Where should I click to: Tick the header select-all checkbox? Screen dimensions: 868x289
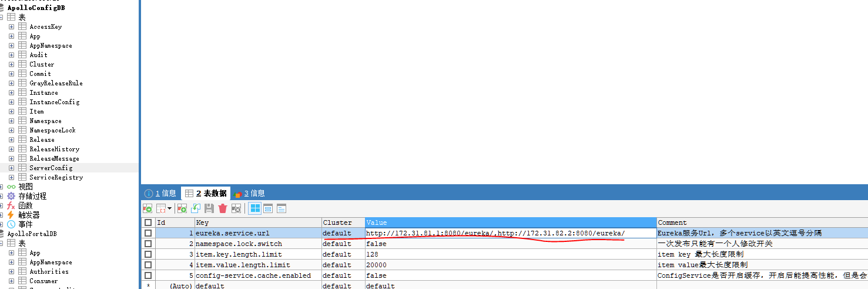click(x=148, y=222)
